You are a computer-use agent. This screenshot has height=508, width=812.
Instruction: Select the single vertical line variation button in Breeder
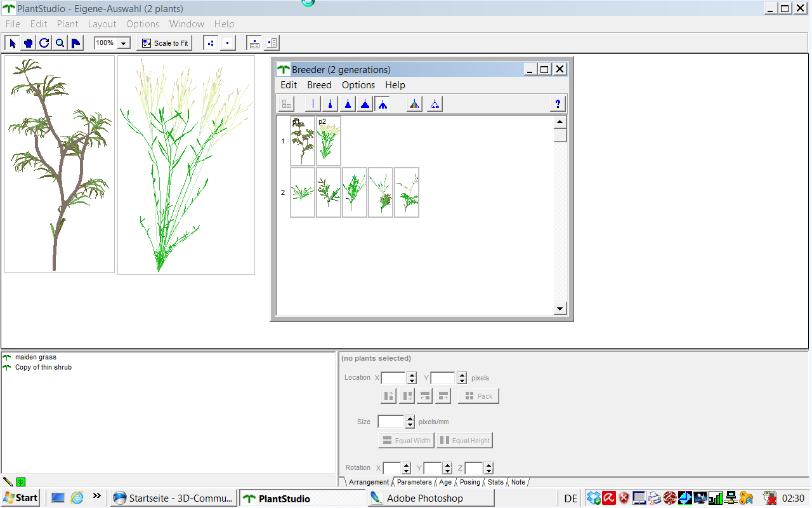(x=313, y=104)
